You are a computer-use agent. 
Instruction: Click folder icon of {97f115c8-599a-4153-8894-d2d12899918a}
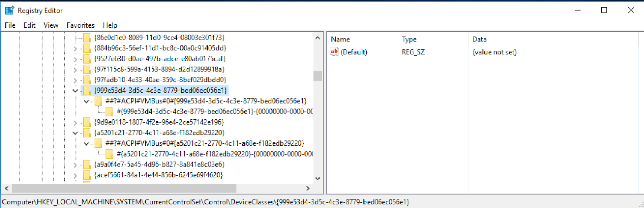point(87,69)
